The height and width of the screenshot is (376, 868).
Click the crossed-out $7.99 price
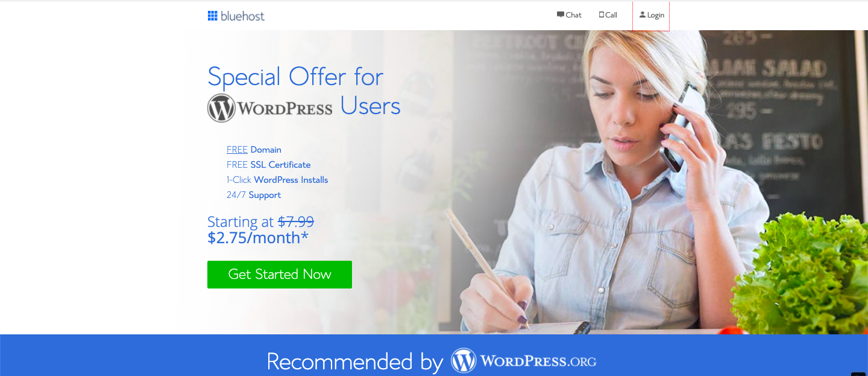[x=296, y=221]
